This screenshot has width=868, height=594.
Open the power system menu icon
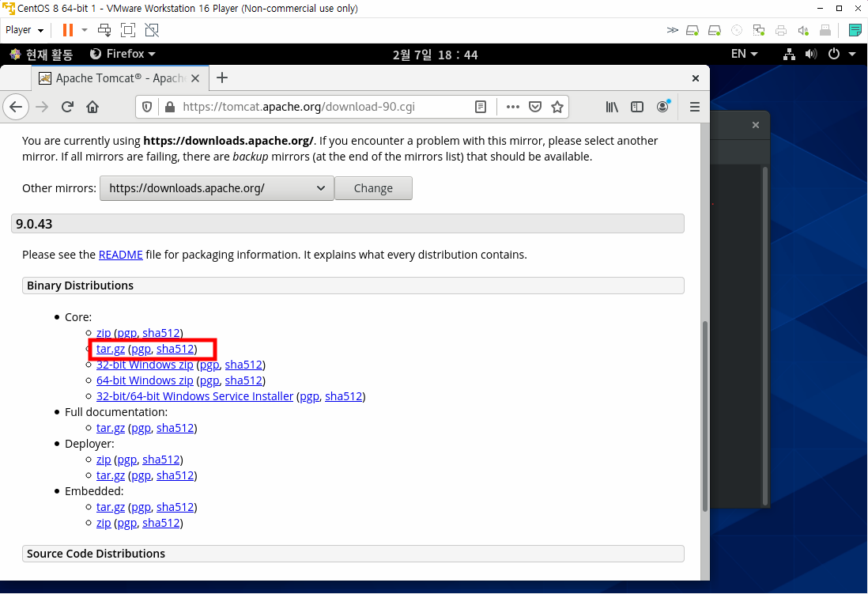point(834,54)
